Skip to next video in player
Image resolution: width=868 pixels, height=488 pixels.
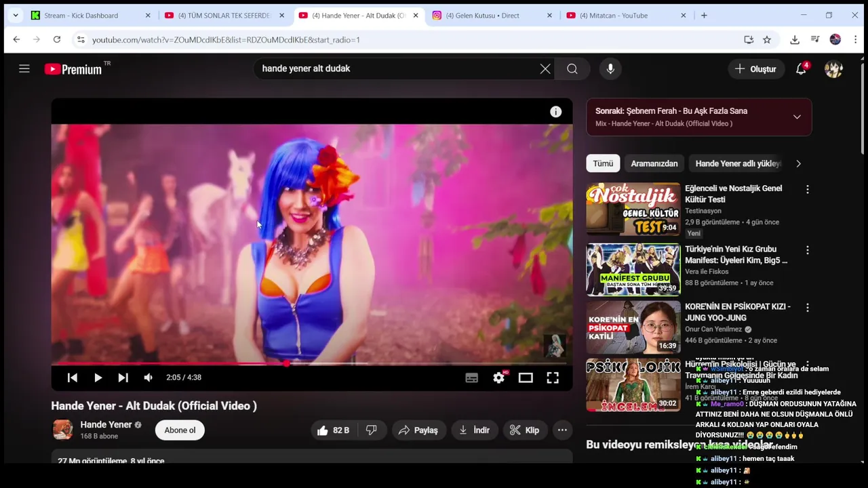tap(123, 378)
